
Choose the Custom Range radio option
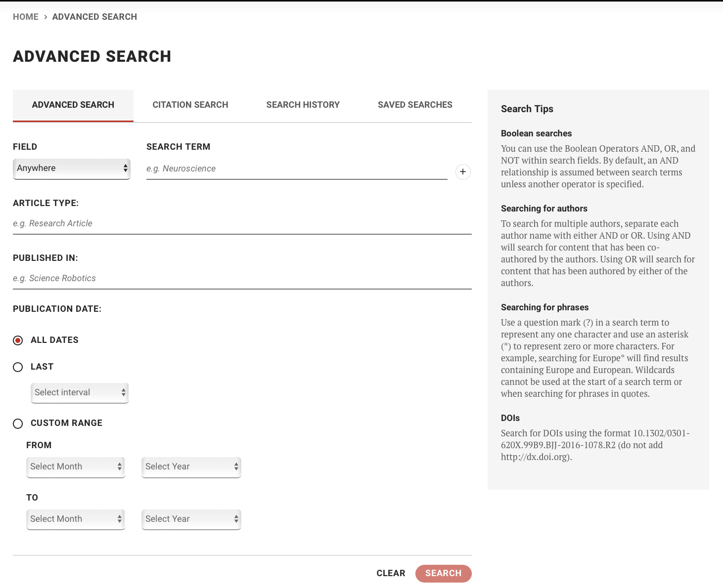(18, 423)
